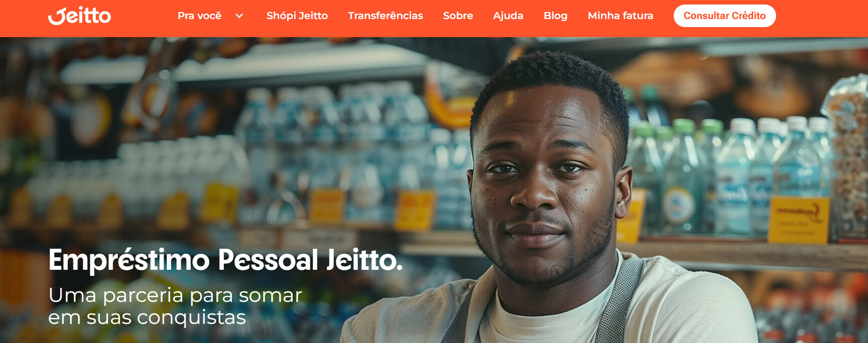Click the Consultar Crédito button

click(724, 16)
